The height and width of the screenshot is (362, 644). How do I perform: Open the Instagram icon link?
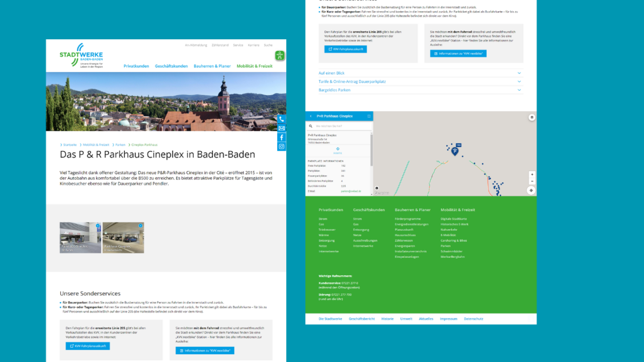click(x=281, y=147)
